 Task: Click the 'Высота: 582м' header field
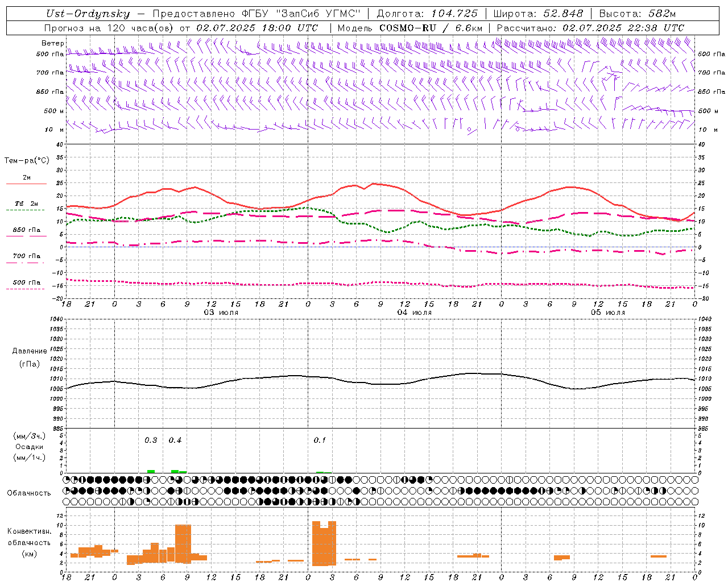click(637, 14)
